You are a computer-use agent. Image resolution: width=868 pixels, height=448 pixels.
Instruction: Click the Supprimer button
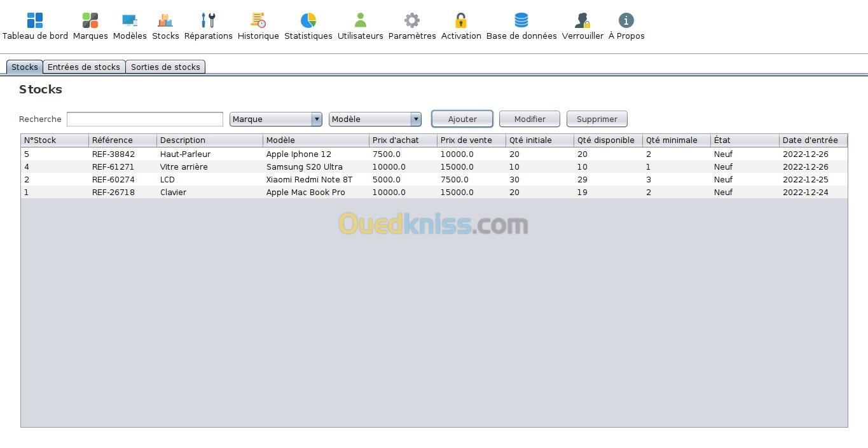[597, 119]
